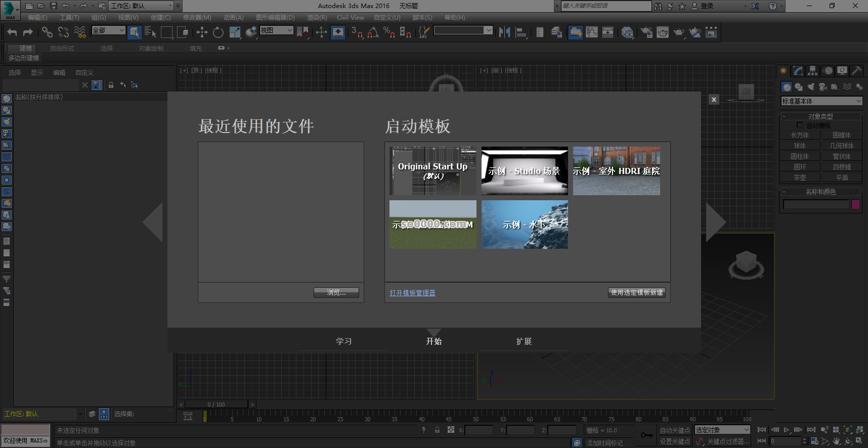868x448 pixels.
Task: Open the Utilities hammer panel icon
Action: (856, 71)
